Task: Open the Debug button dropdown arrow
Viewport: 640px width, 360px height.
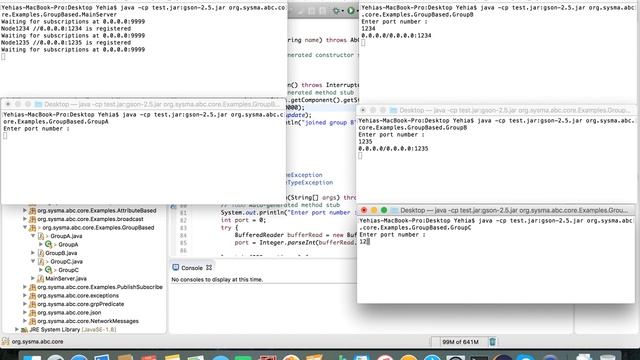Action: click(x=342, y=11)
